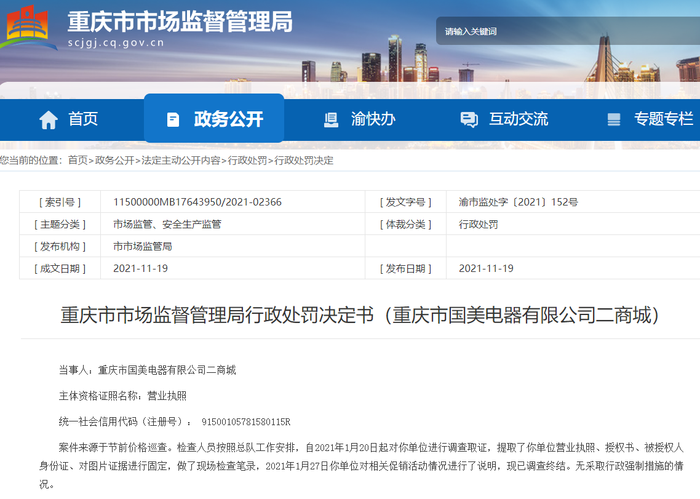Image resolution: width=700 pixels, height=499 pixels.
Task: Click the stamp icon beside 渝快办
Action: 331,120
